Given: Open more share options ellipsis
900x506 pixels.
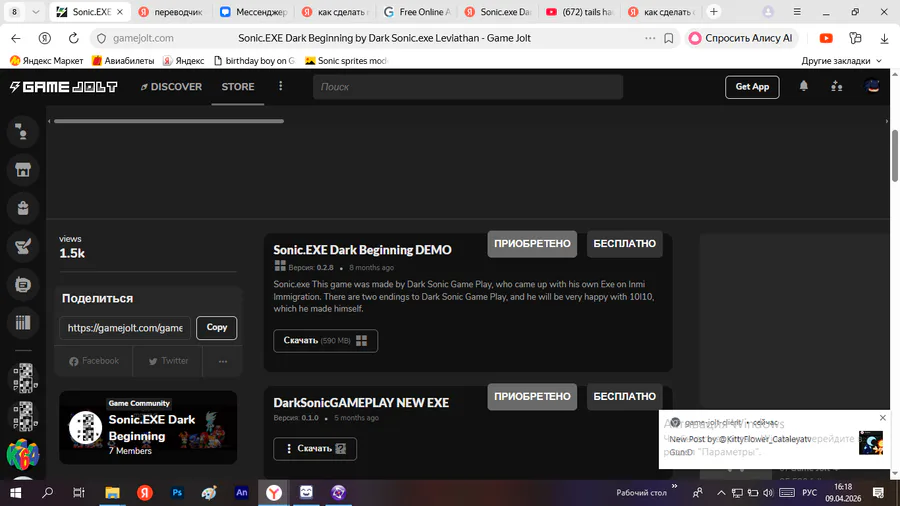Looking at the screenshot, I should coord(223,361).
